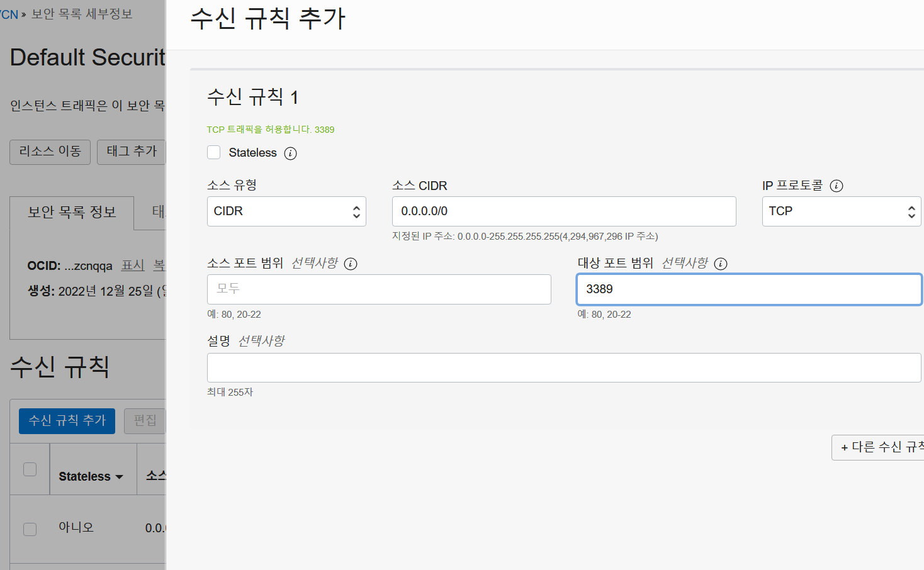Click the 설명 description text field

click(564, 367)
